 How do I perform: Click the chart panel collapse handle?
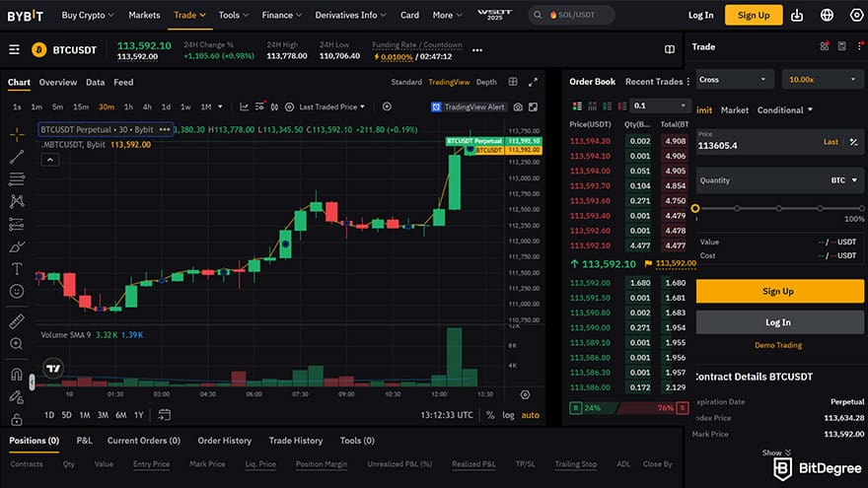pyautogui.click(x=33, y=382)
